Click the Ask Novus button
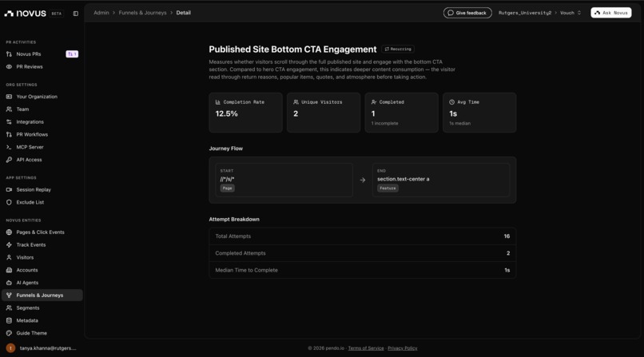 coord(611,13)
